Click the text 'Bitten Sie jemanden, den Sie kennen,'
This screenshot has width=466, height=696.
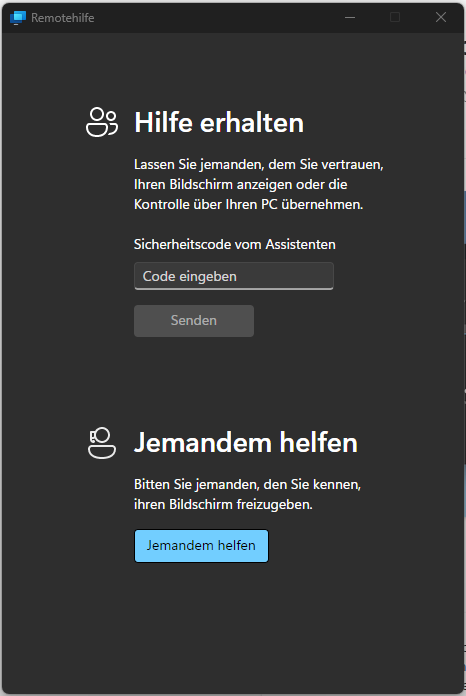[x=248, y=484]
